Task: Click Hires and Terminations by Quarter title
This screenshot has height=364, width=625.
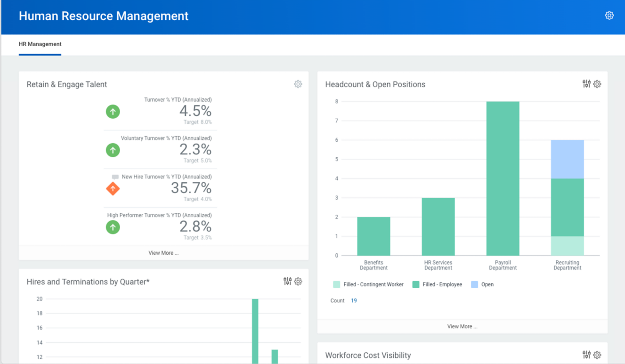Action: 88,282
